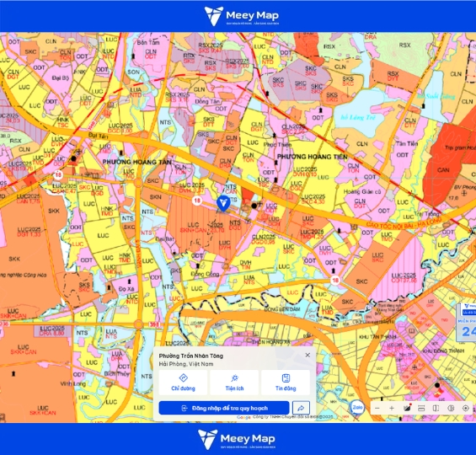Locate my position with the target icon
Viewport: 476px width, 455px height.
tap(465, 409)
